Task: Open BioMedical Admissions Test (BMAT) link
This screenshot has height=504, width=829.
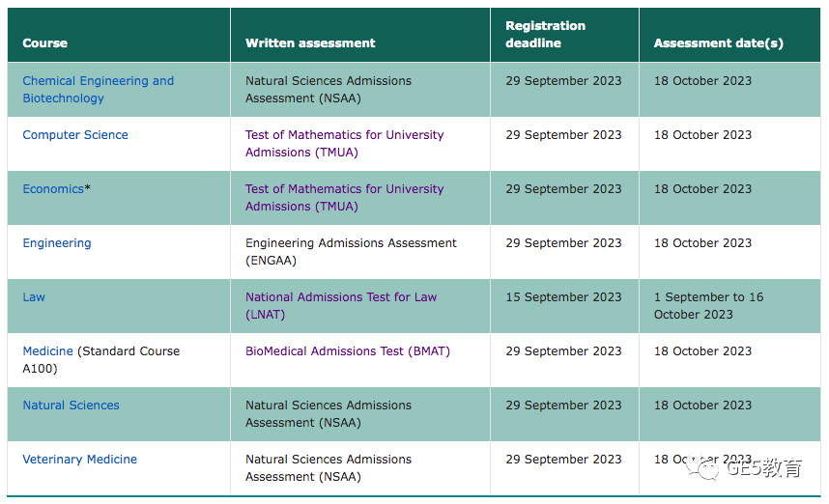Action: coord(348,350)
